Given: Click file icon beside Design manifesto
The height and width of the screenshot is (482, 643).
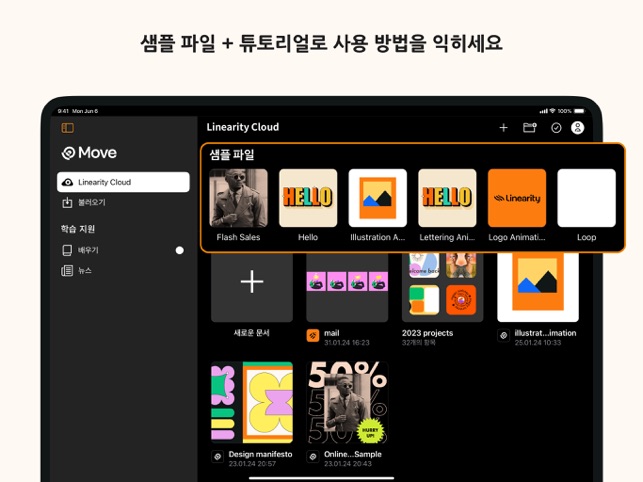Looking at the screenshot, I should point(218,457).
